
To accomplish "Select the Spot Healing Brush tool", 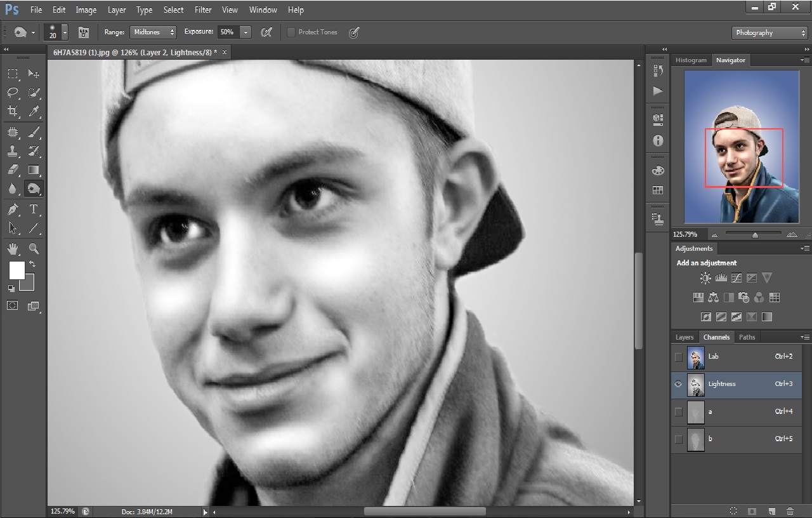I will [13, 132].
